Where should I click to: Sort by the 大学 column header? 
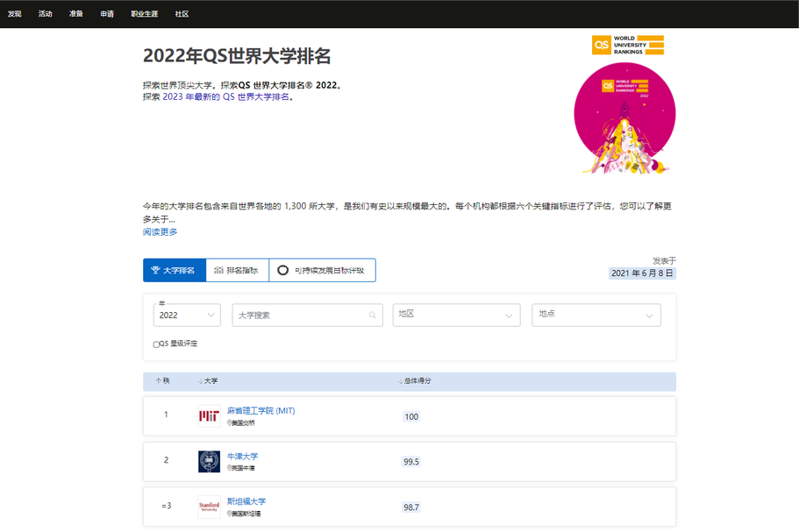click(208, 380)
